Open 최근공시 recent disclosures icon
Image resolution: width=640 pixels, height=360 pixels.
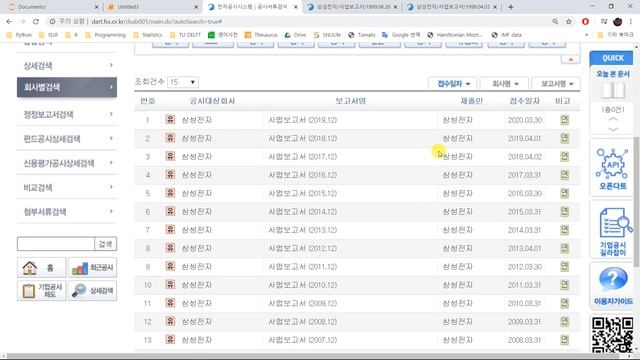93,268
